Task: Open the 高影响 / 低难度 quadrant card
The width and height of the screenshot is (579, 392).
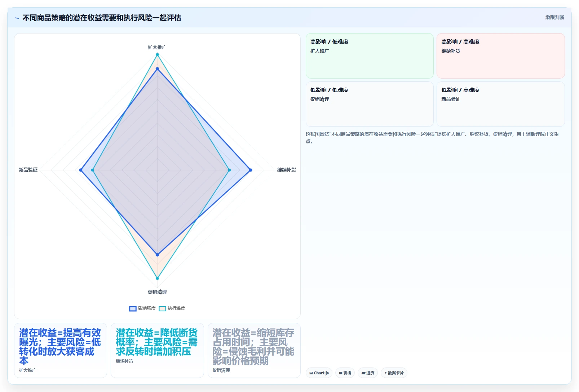Action: (x=370, y=56)
